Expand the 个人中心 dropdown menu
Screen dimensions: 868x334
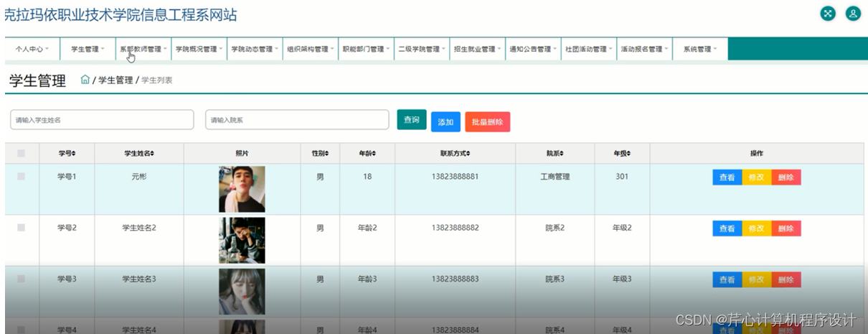(x=32, y=49)
